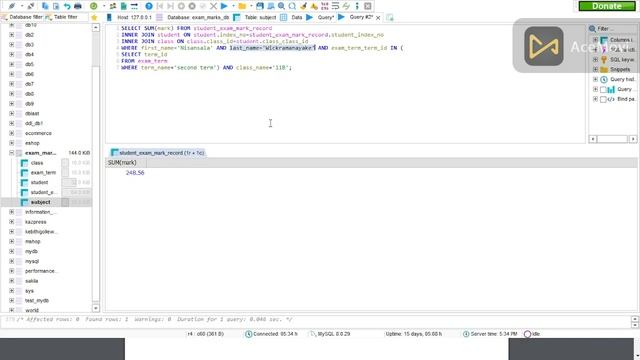
Task: Collapse the exam_mar... database node
Action: [11, 153]
